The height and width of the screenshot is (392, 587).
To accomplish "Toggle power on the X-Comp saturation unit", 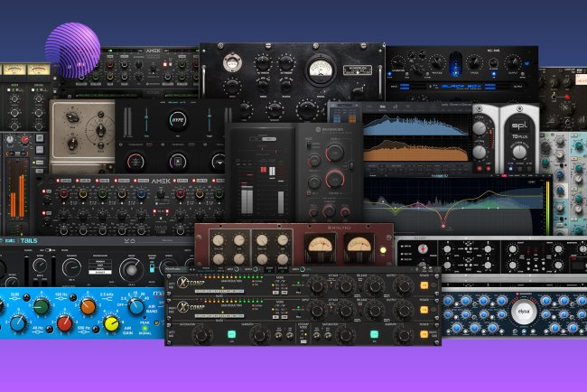I will [424, 334].
